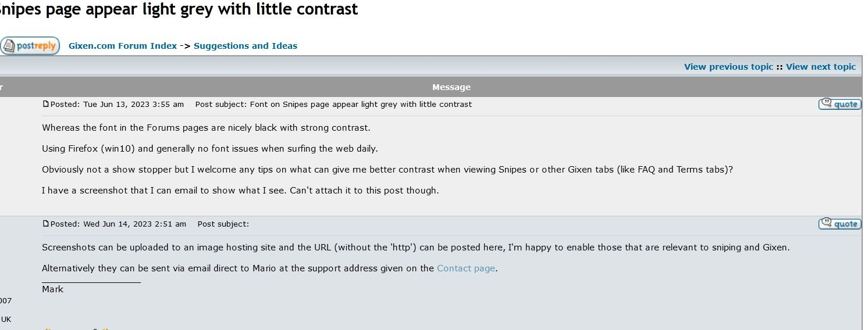Click the topic title heading

pos(179,9)
